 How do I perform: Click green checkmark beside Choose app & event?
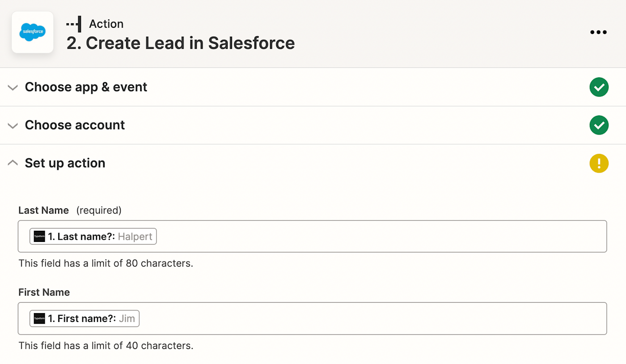point(599,87)
